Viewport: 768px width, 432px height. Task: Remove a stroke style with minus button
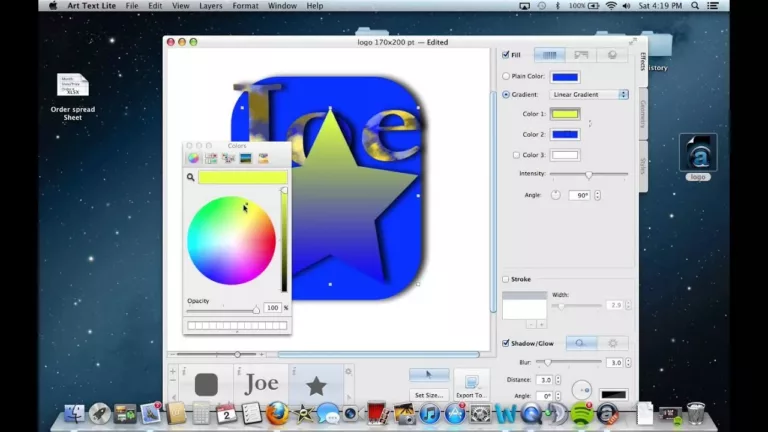point(531,324)
